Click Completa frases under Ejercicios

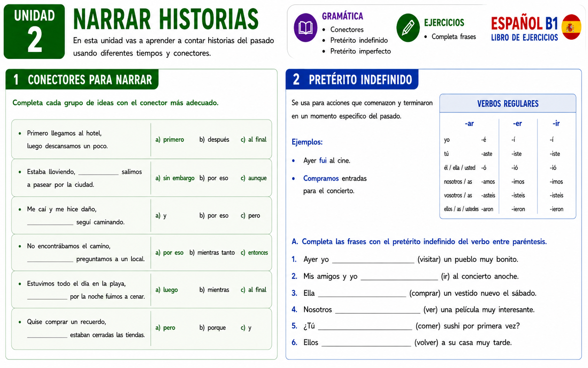(454, 37)
